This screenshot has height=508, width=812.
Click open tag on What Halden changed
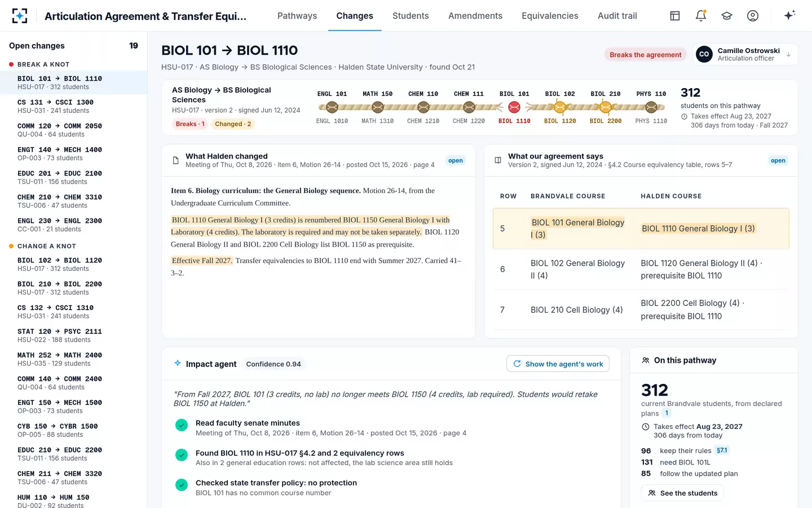coord(456,161)
